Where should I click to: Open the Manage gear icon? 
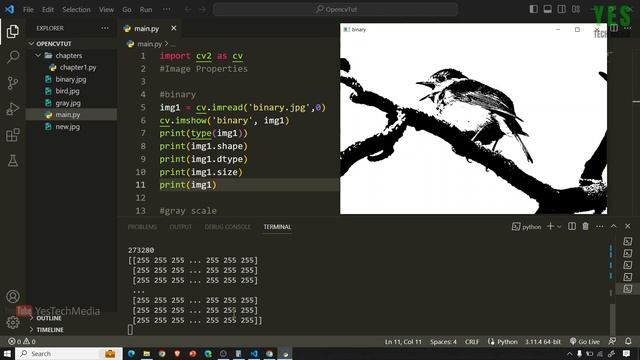click(x=13, y=322)
